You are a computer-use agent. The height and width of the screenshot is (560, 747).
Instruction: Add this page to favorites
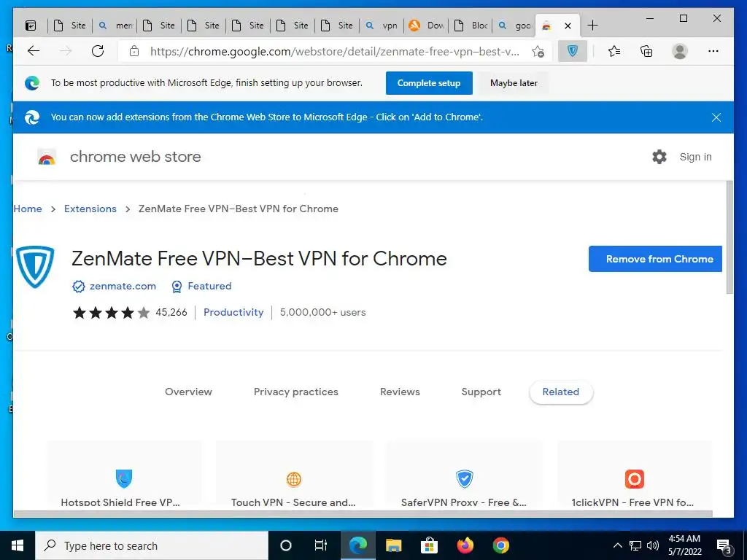tap(538, 52)
